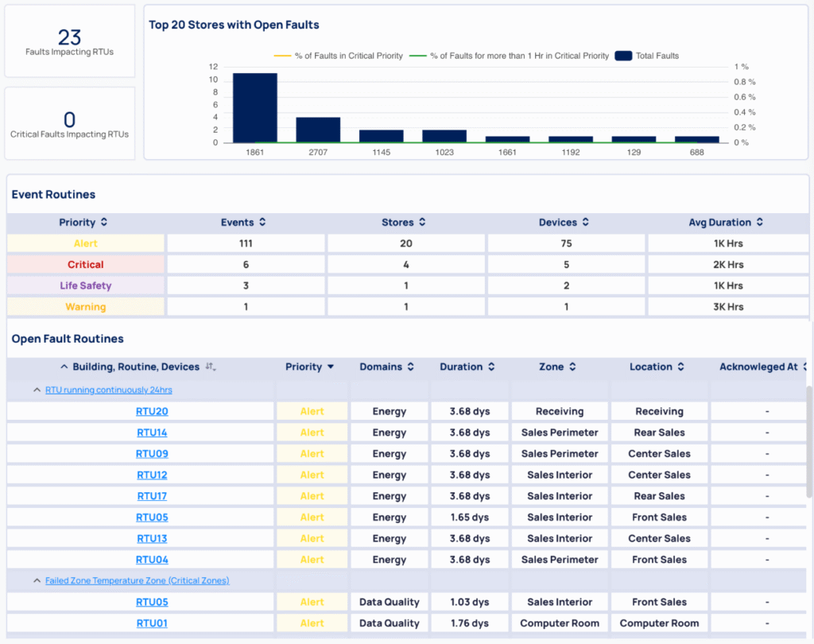Click the Open Fault Routines vertical scrollbar
Image resolution: width=814 pixels, height=644 pixels.
pyautogui.click(x=809, y=445)
